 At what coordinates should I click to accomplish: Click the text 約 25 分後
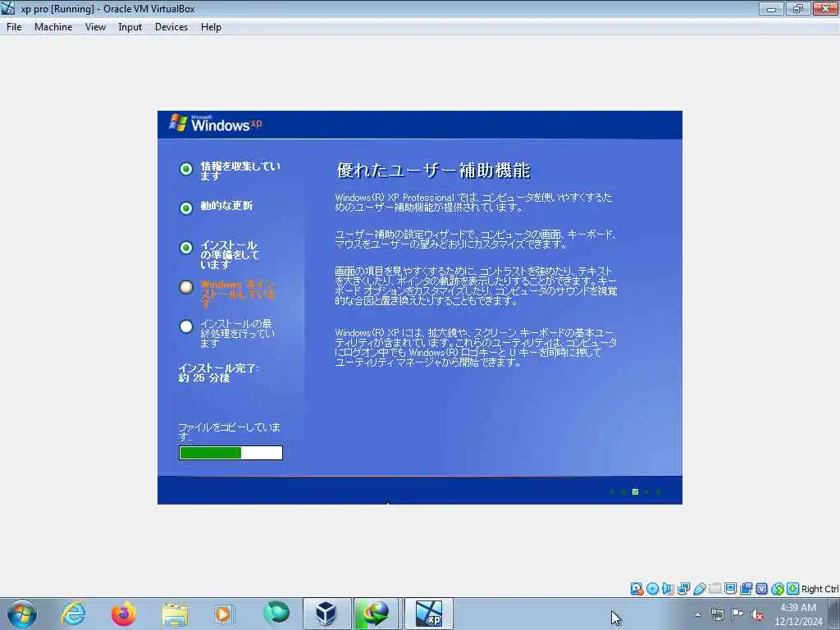pos(204,377)
